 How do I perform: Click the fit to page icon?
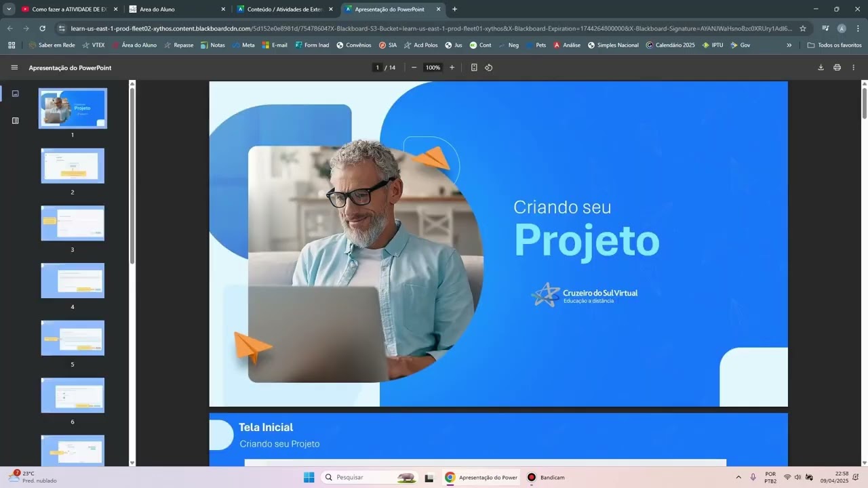pos(474,68)
